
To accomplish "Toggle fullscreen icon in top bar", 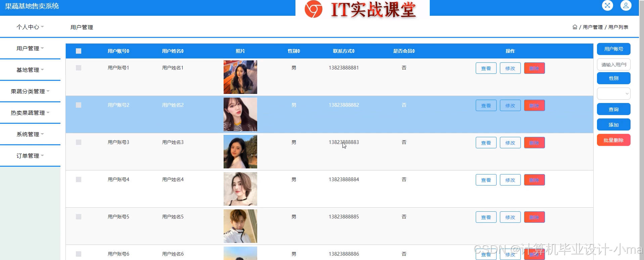I will click(x=607, y=5).
